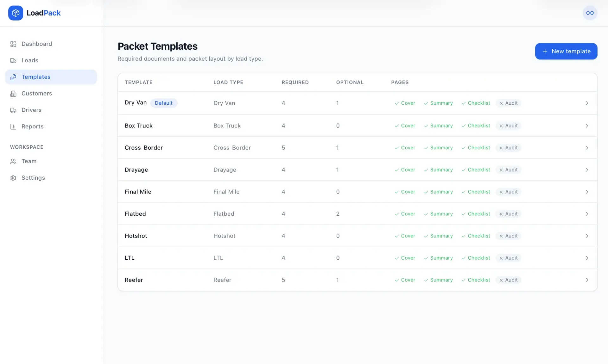Screen dimensions: 608x364
Task: Open the Reports section
Action: 51,126
